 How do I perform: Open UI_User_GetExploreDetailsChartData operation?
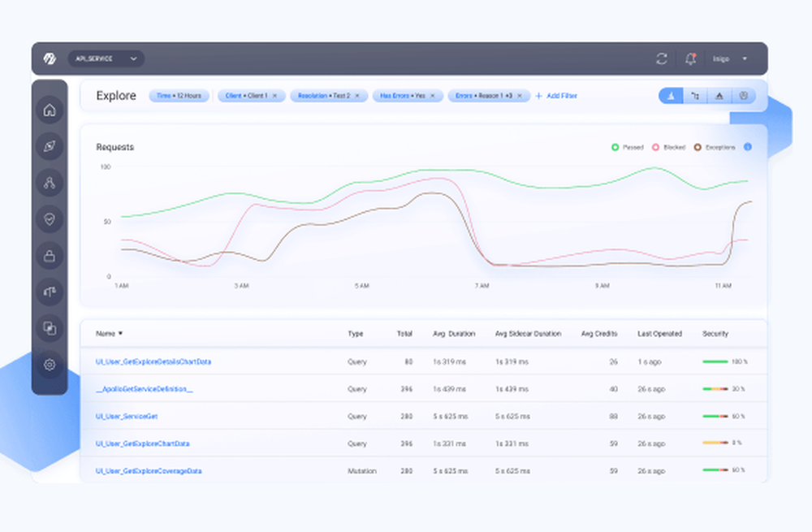153,361
